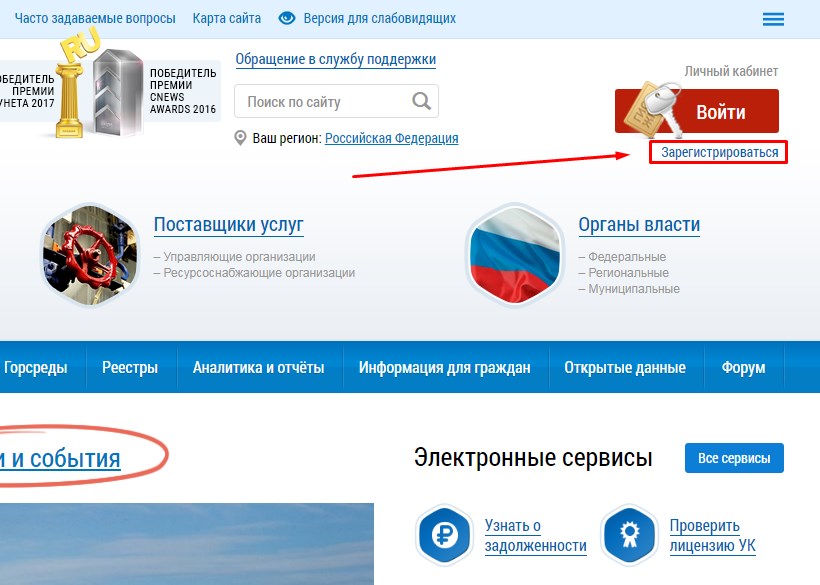Image resolution: width=820 pixels, height=585 pixels.
Task: Select the Форум tab in navigation
Action: 743,367
